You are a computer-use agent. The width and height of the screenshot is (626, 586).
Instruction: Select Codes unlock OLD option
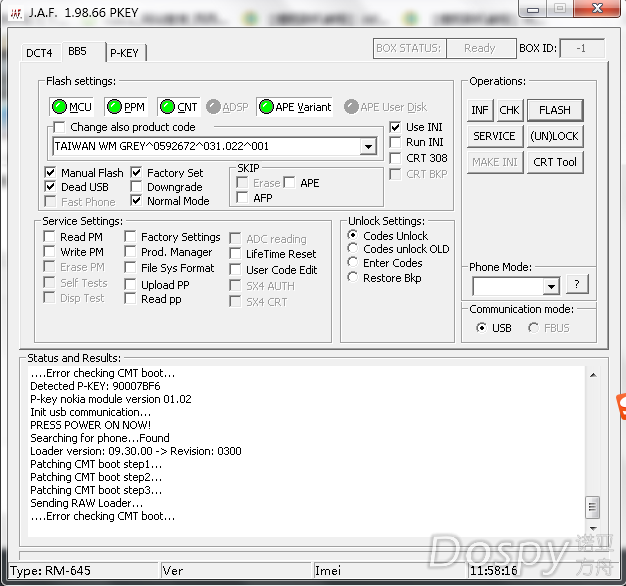(353, 248)
